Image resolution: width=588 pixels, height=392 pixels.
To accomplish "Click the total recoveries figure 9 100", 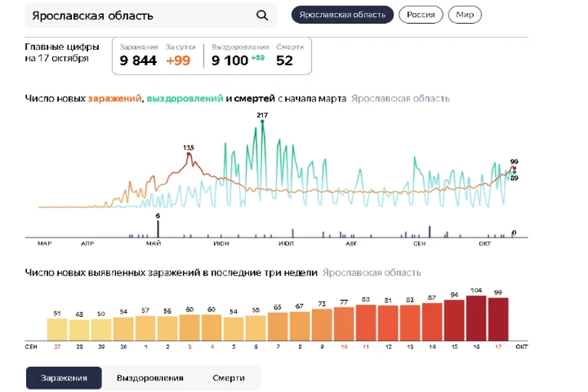I will tap(230, 61).
